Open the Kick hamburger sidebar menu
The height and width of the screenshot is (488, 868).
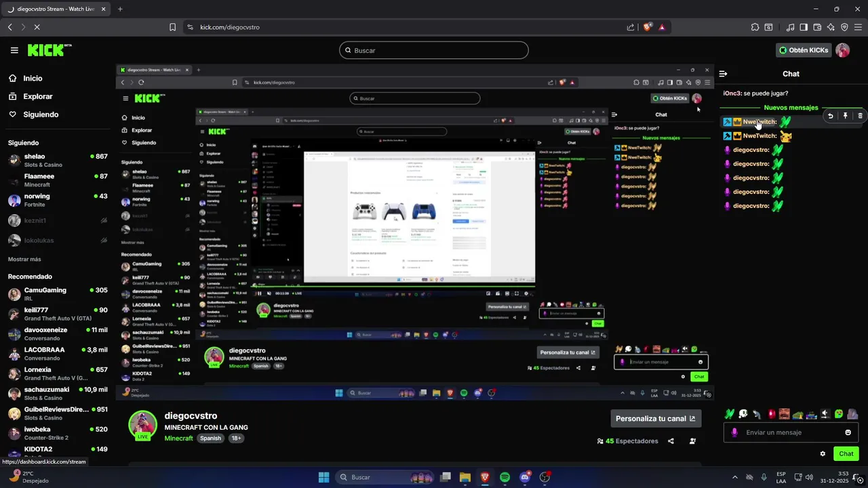click(x=14, y=50)
